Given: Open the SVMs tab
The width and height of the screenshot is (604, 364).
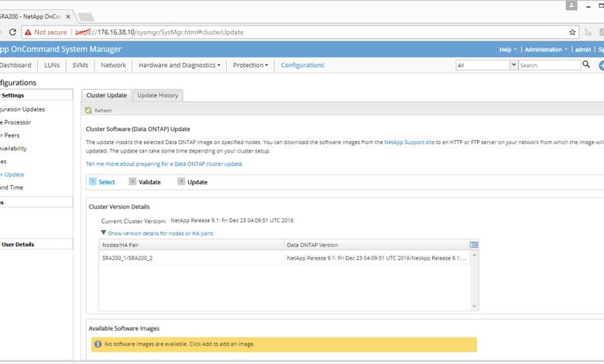Looking at the screenshot, I should click(x=80, y=65).
